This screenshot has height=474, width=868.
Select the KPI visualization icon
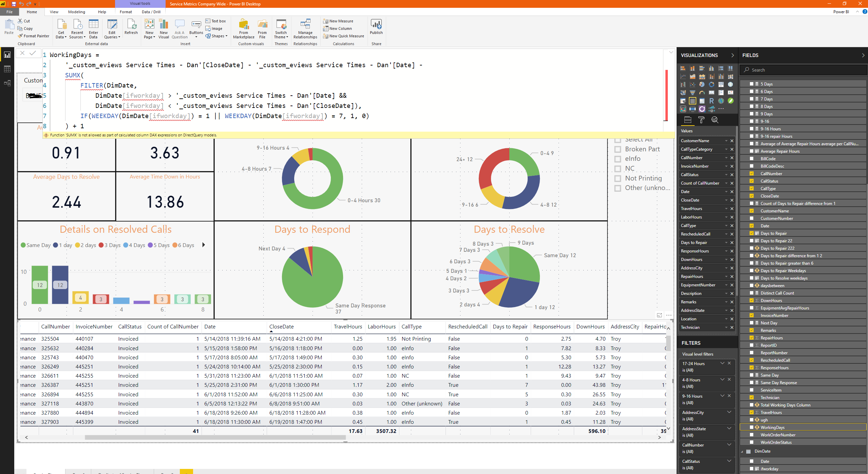coord(731,93)
